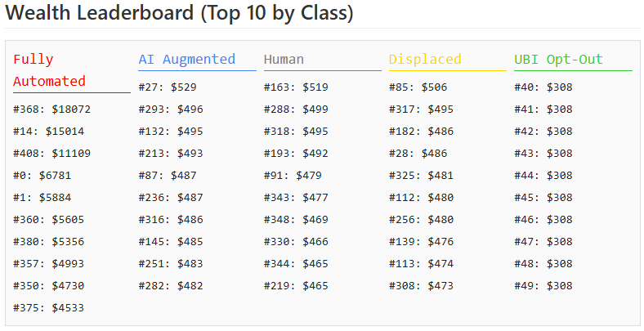Select the #163: $519 entry
This screenshot has width=644, height=331.
click(x=296, y=87)
